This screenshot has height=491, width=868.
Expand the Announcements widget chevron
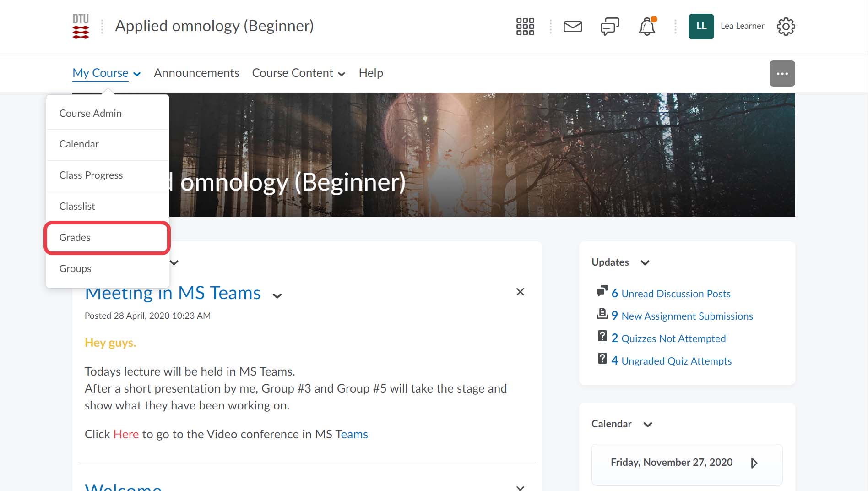point(174,263)
